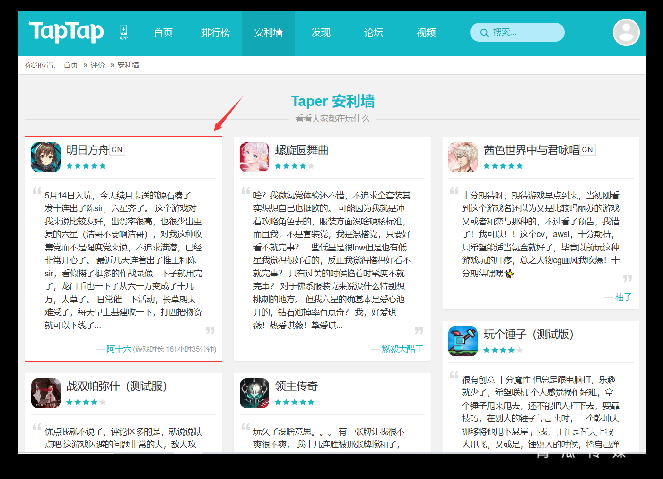The height and width of the screenshot is (479, 663).
Task: Open the 明日方舟 title link
Action: coord(86,149)
